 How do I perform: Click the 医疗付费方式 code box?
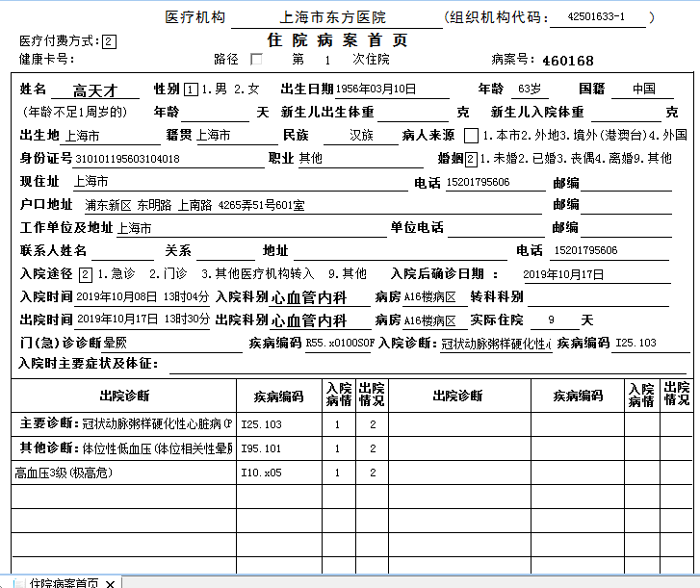[109, 42]
